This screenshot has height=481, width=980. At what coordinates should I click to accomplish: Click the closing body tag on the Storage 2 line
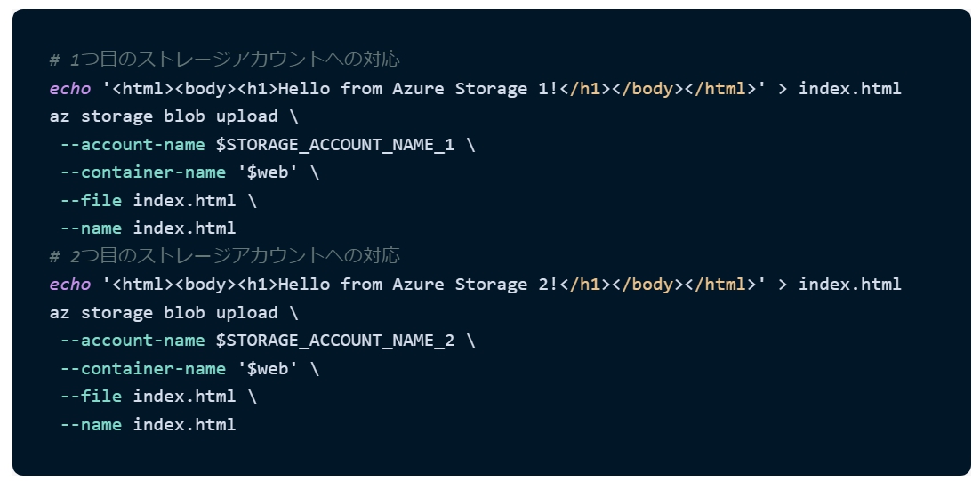tap(650, 285)
